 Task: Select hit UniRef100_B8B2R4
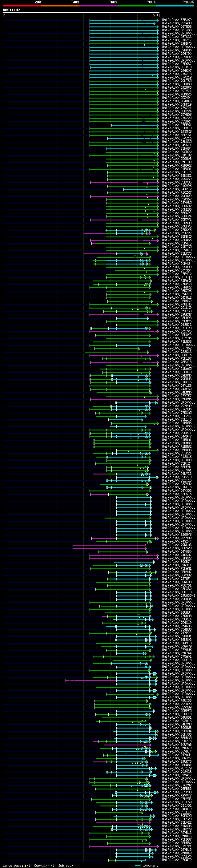coord(177,111)
